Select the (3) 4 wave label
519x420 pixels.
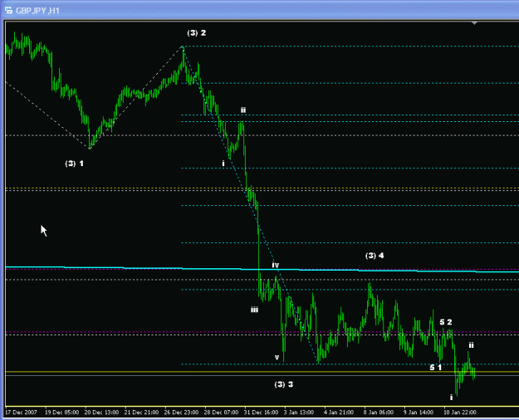point(375,256)
